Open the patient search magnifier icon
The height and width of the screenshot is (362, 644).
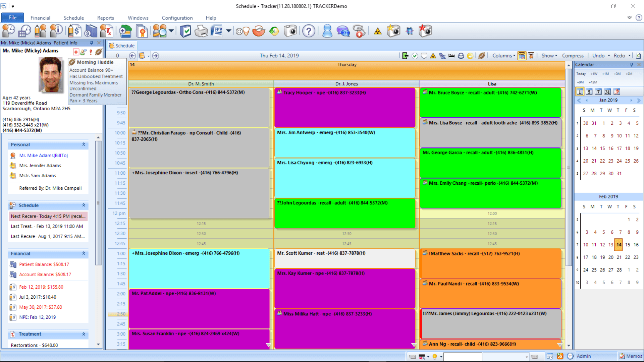[160, 31]
